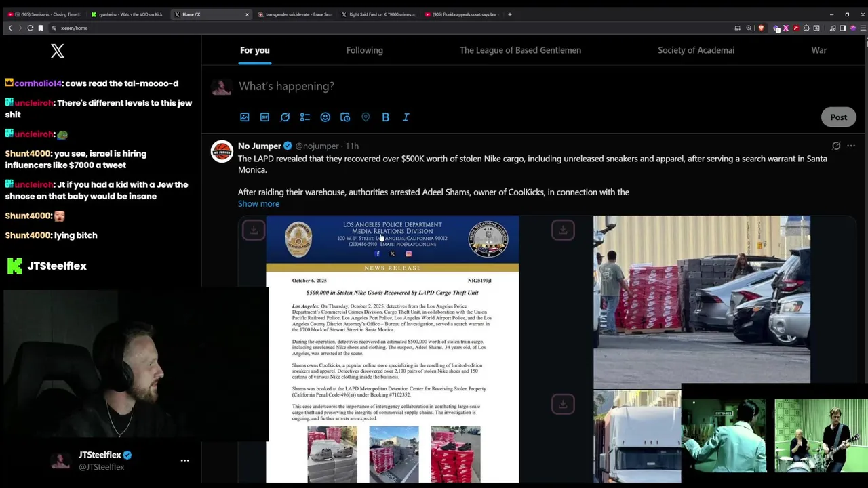This screenshot has width=868, height=488.
Task: Expand the tweet with Show more
Action: pyautogui.click(x=258, y=203)
